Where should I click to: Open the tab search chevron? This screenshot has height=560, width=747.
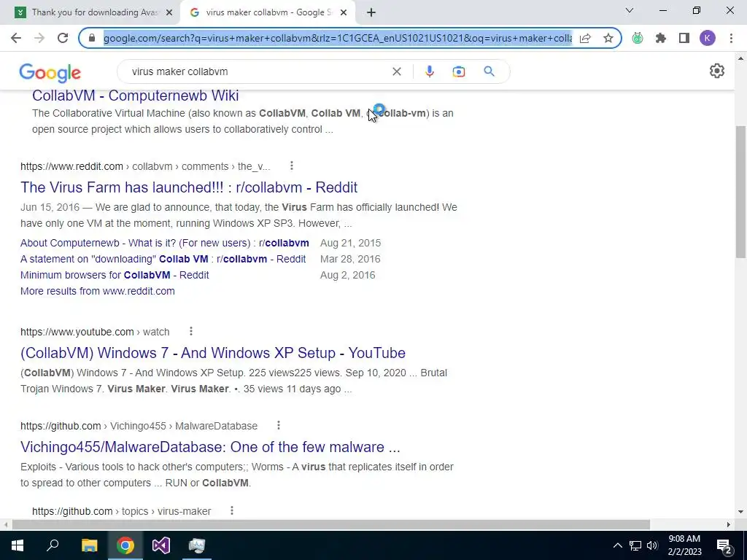[630, 10]
